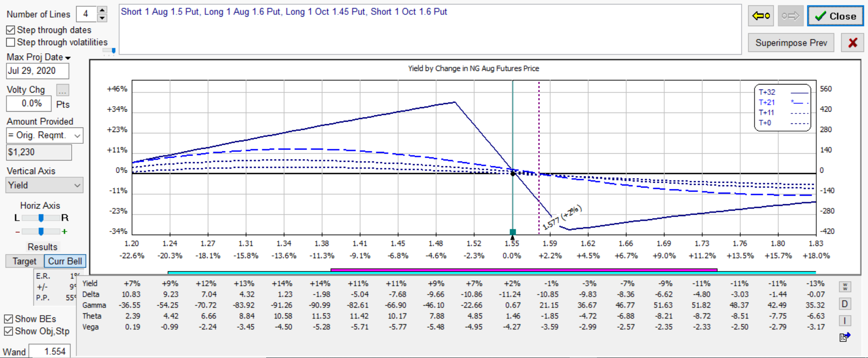Click the E.R. results row
The image size is (868, 358).
(58, 276)
